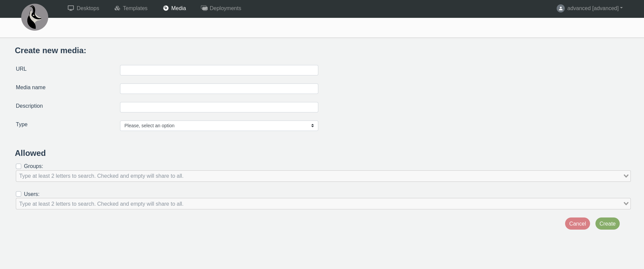Viewport: 644px width, 269px height.
Task: Click the IsardVDI bird logo
Action: 35,17
